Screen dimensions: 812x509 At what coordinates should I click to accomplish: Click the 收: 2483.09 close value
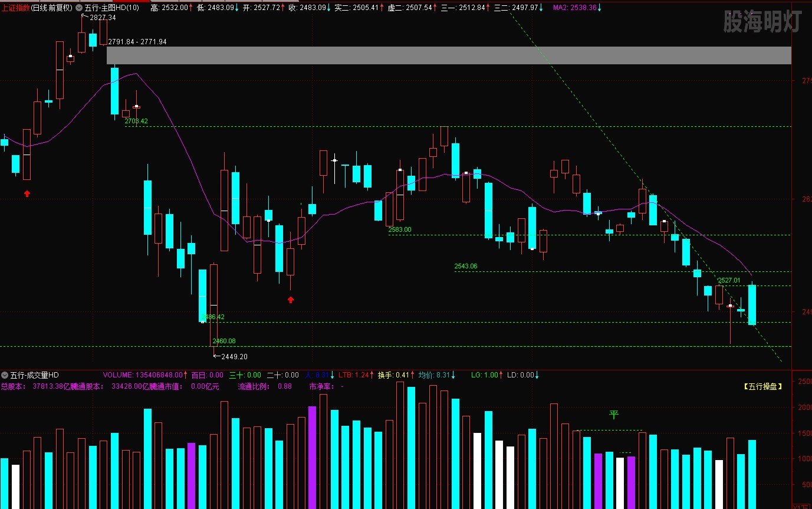click(309, 8)
